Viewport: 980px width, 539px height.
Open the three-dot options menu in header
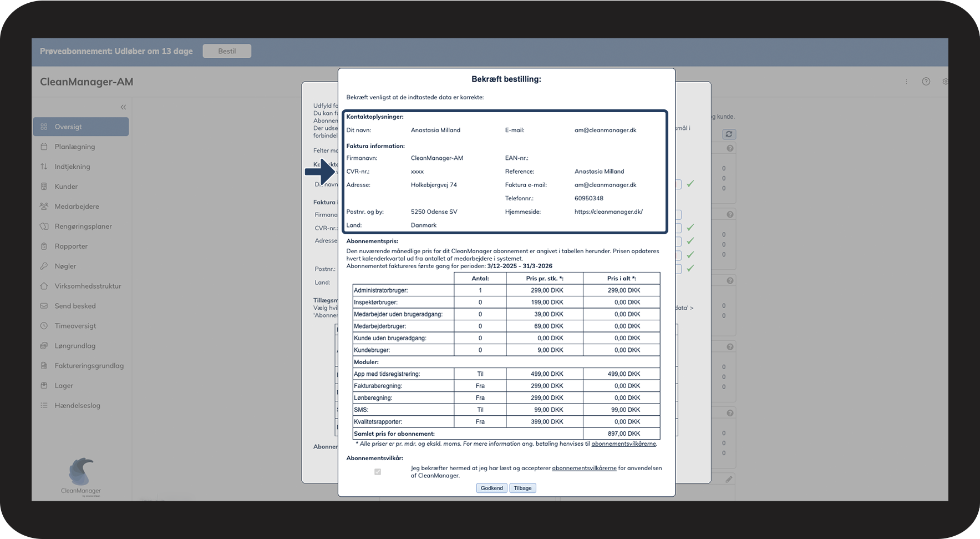point(906,82)
